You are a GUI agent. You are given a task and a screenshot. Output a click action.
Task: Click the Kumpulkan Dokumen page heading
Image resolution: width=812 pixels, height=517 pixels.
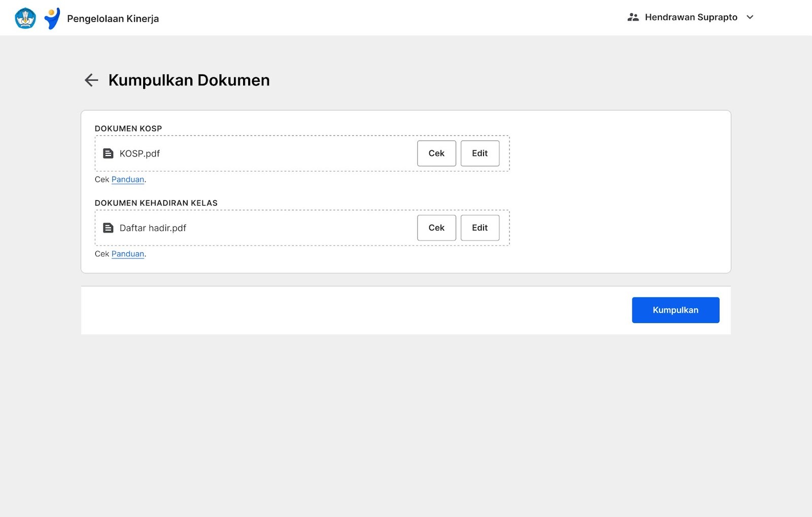189,80
